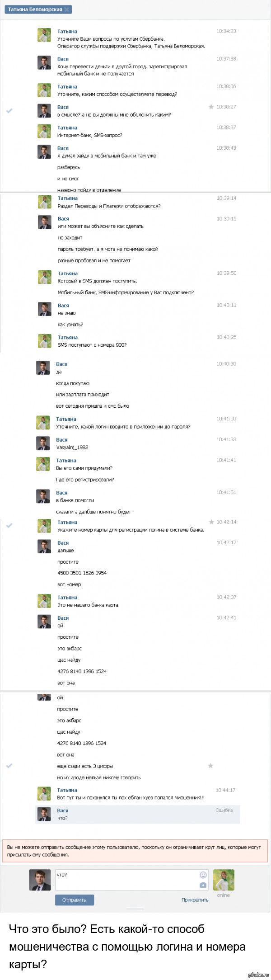Open Татьяна's profile from the 10:34:33 message

pos(67,32)
